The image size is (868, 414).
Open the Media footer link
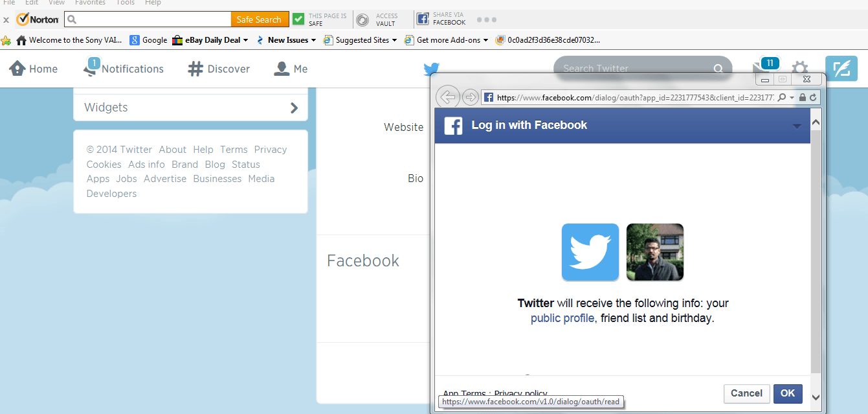(x=262, y=179)
